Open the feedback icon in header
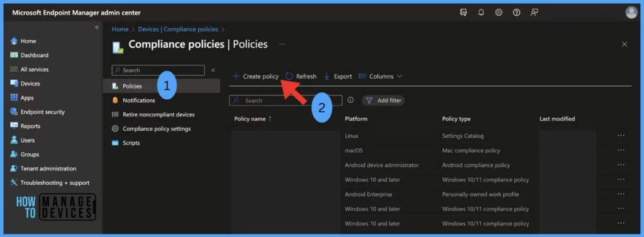 534,13
